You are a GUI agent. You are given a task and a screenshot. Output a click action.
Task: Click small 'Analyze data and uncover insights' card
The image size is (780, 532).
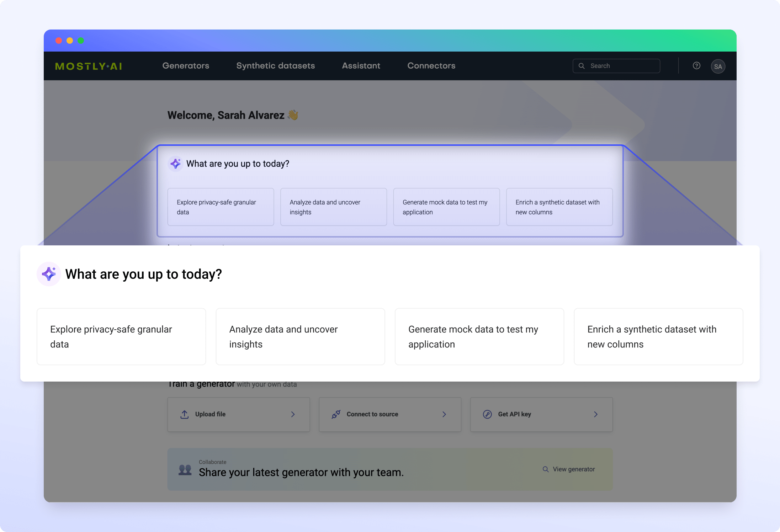pos(334,207)
